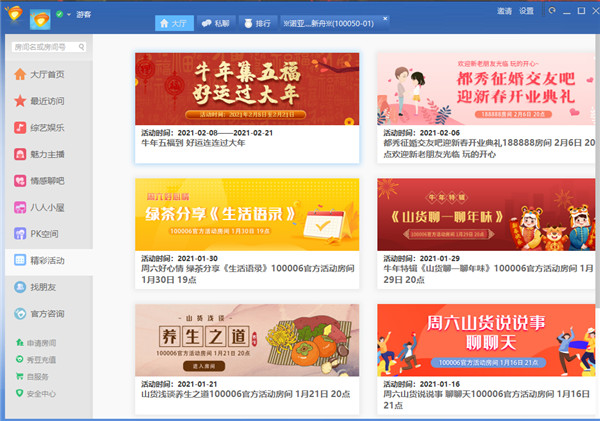Expand the status dropdown arrow

[x=69, y=15]
